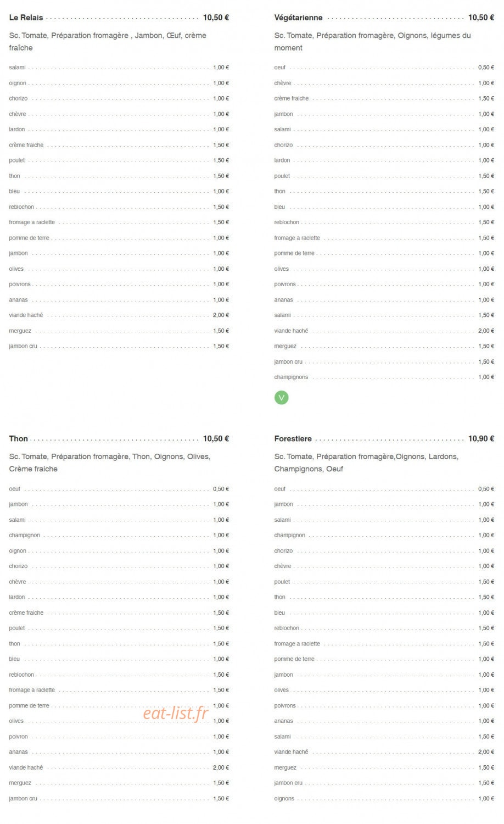
Task: Select the Végétarienne pizza title
Action: (x=298, y=18)
